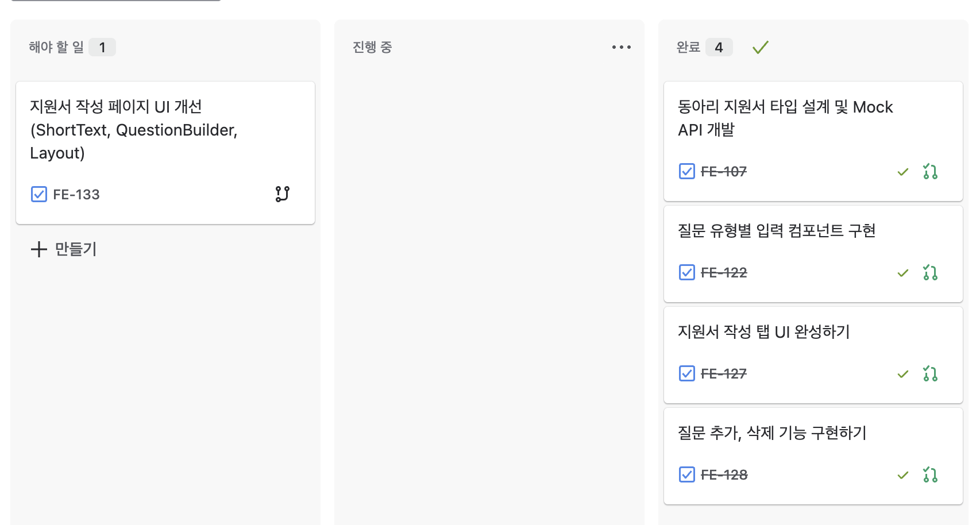Open the more options menu for 진행 중 column
Screen dimensions: 980x525
(x=621, y=47)
